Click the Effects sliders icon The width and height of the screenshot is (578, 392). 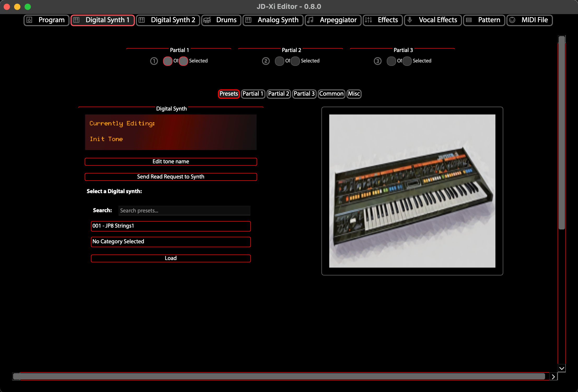368,20
